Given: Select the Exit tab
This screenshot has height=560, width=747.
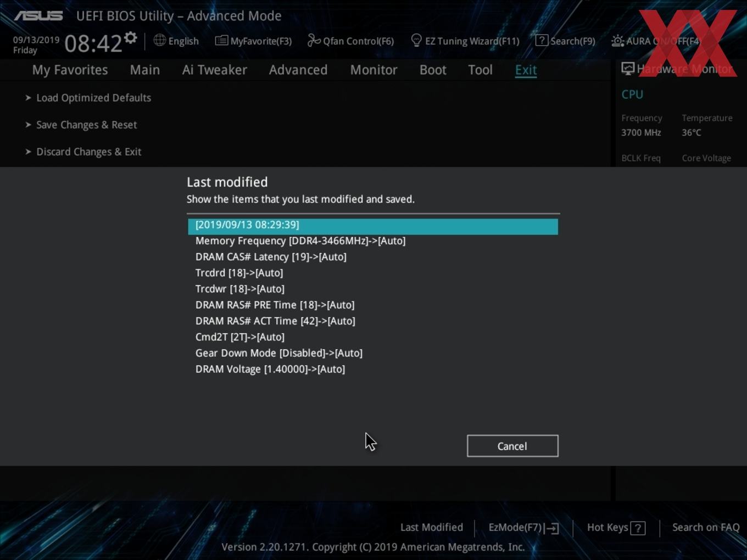Looking at the screenshot, I should (526, 70).
